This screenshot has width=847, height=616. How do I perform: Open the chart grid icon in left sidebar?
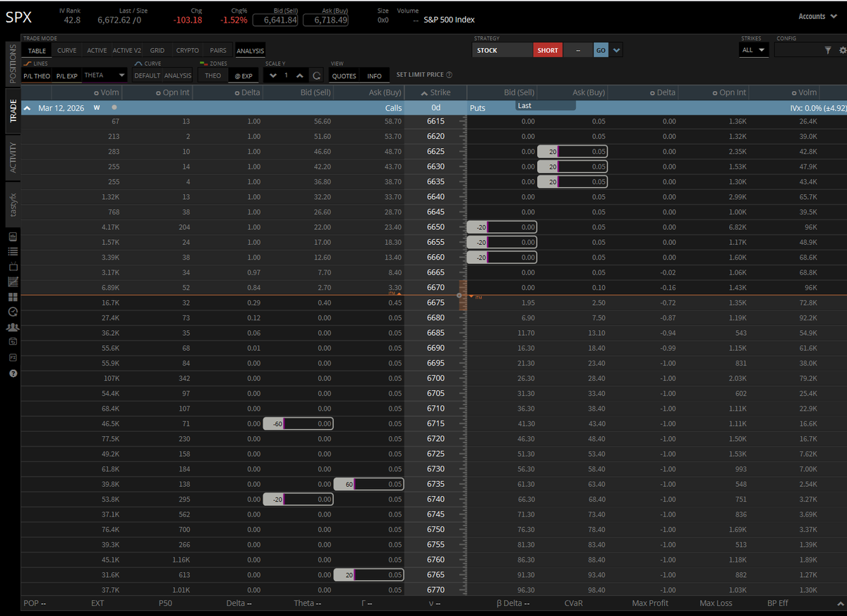tap(13, 282)
